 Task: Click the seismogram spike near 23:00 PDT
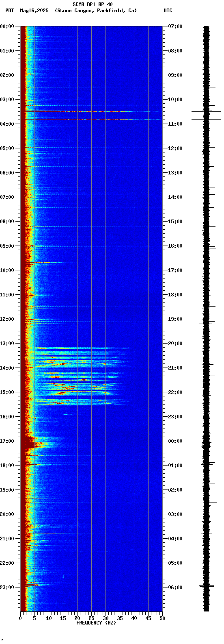[207, 586]
